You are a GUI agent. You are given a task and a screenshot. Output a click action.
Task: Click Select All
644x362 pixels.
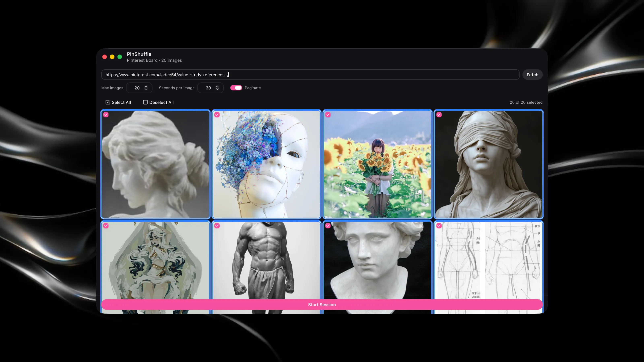point(118,102)
